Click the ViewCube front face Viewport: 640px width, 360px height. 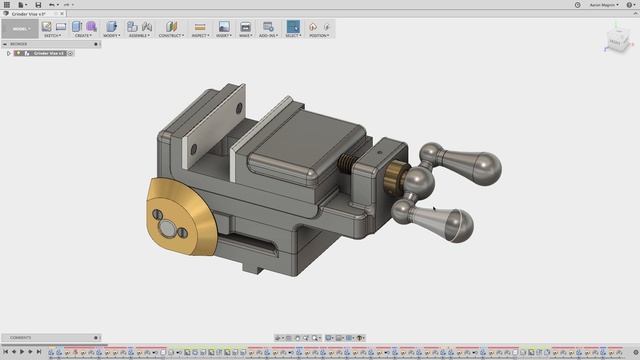615,42
